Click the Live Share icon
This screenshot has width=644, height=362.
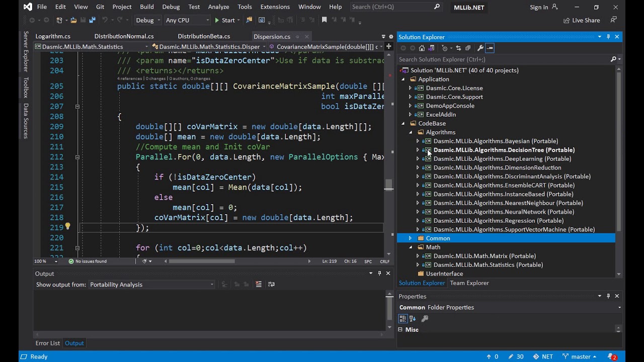[567, 20]
